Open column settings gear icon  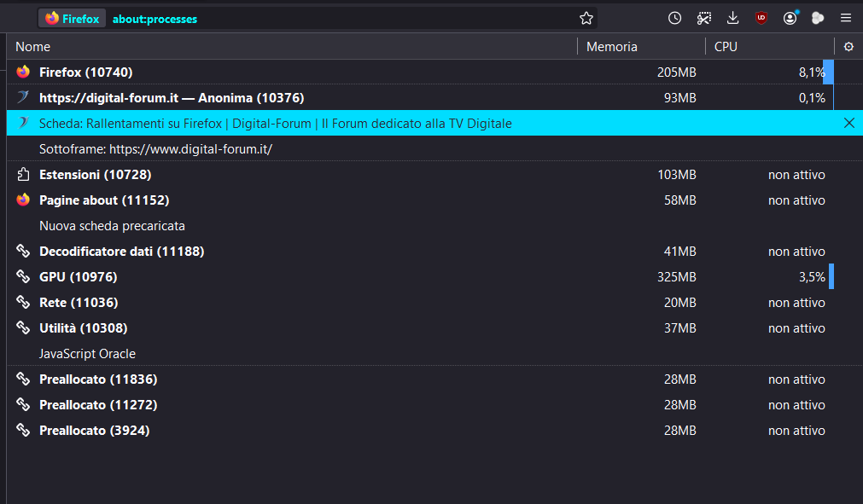[x=848, y=47]
